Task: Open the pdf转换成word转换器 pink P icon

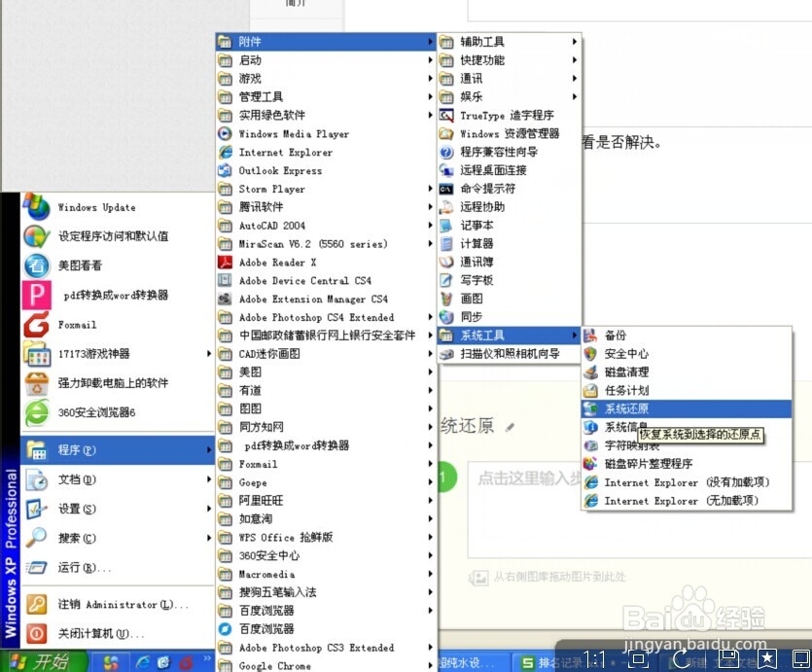Action: click(36, 295)
